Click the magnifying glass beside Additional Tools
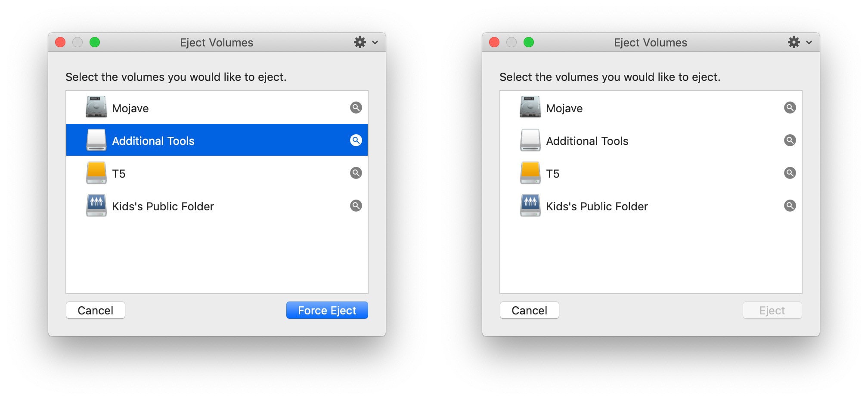This screenshot has height=400, width=868. point(356,140)
